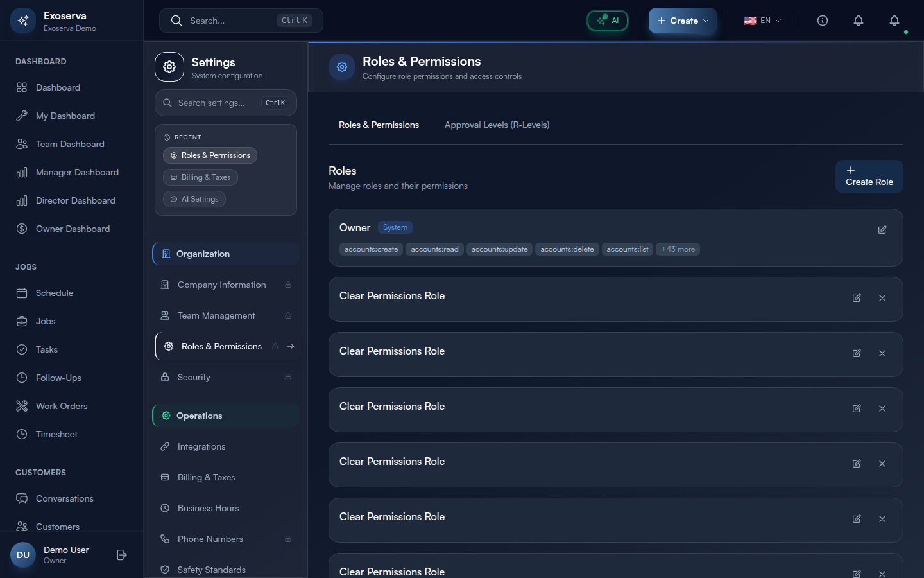Select the Roles & Permissions tab
This screenshot has width=924, height=578.
click(x=379, y=125)
